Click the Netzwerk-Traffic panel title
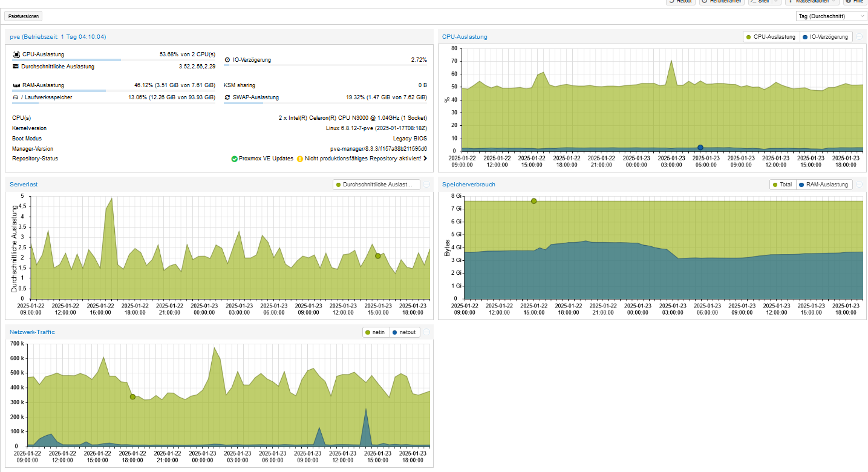 (x=33, y=332)
